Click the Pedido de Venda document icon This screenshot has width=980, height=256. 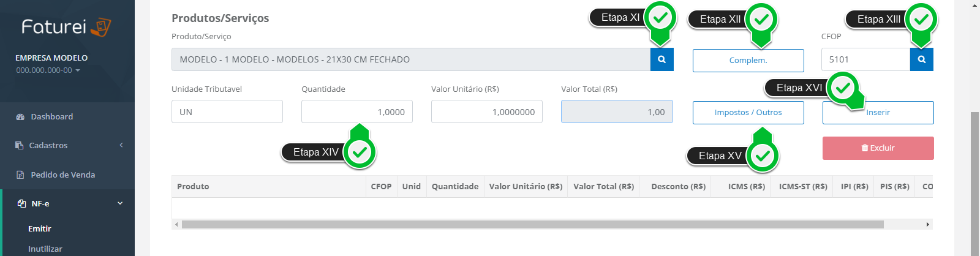coord(20,175)
